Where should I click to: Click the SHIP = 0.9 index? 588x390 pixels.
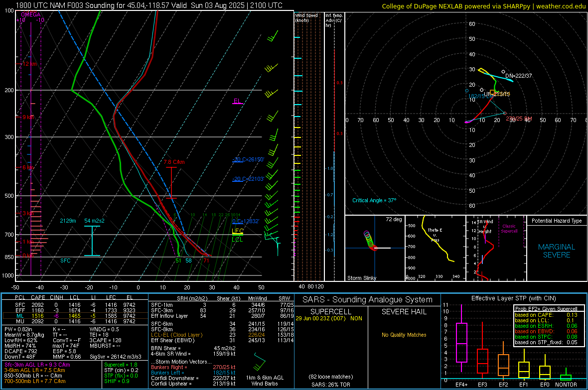117,382
